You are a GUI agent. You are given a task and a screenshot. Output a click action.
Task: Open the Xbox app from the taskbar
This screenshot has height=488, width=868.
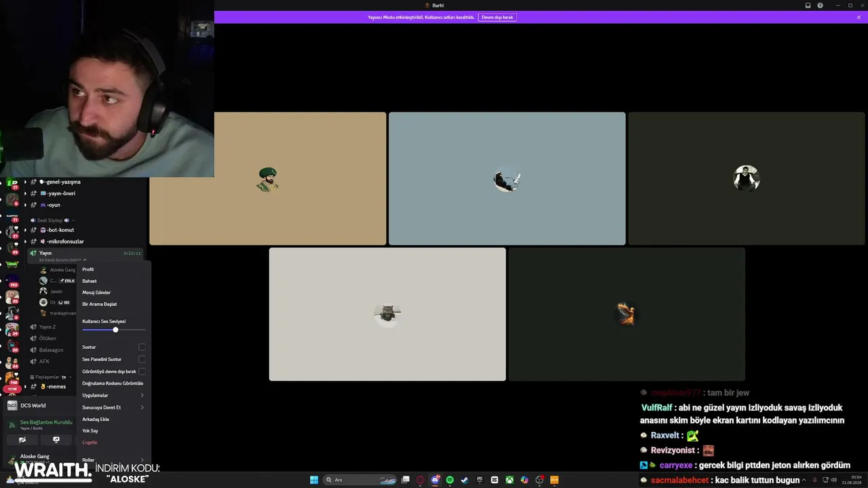click(509, 480)
